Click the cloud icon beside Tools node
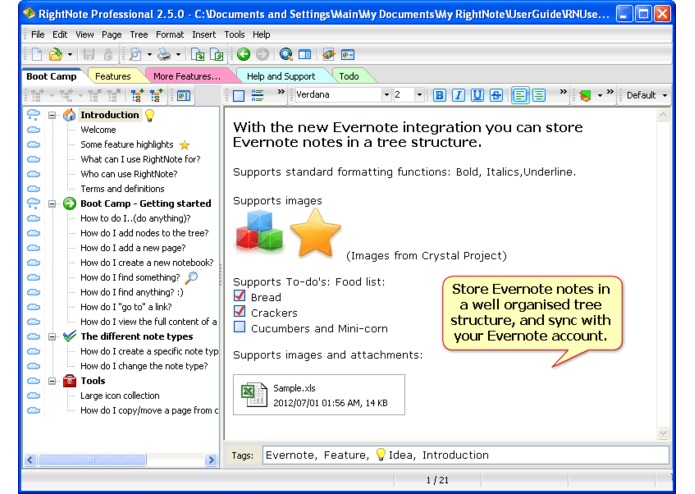This screenshot has height=494, width=695. tap(34, 381)
